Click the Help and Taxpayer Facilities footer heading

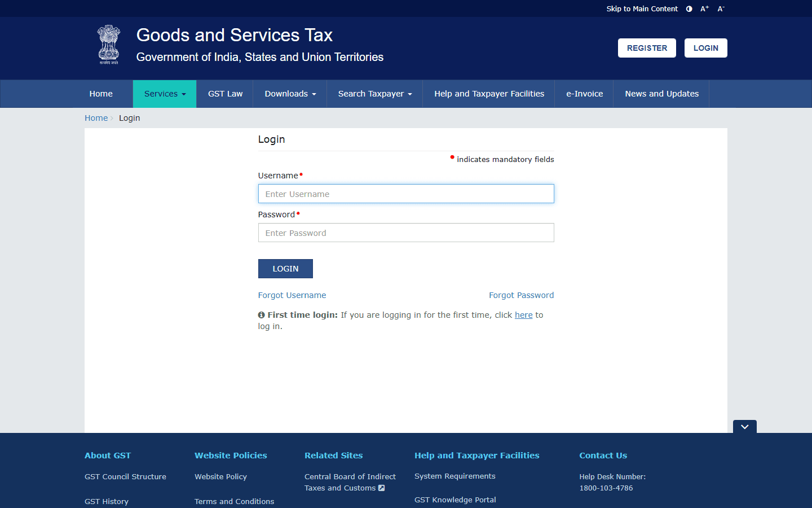coord(477,456)
